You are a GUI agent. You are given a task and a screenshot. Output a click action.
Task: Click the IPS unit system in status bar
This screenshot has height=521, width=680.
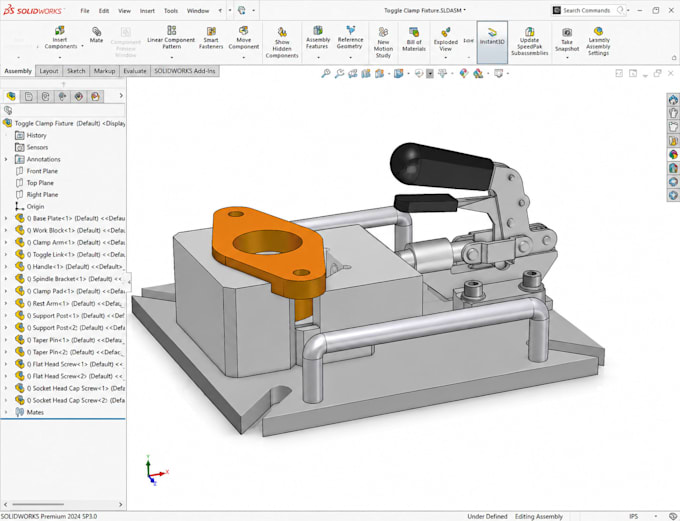[x=634, y=516]
